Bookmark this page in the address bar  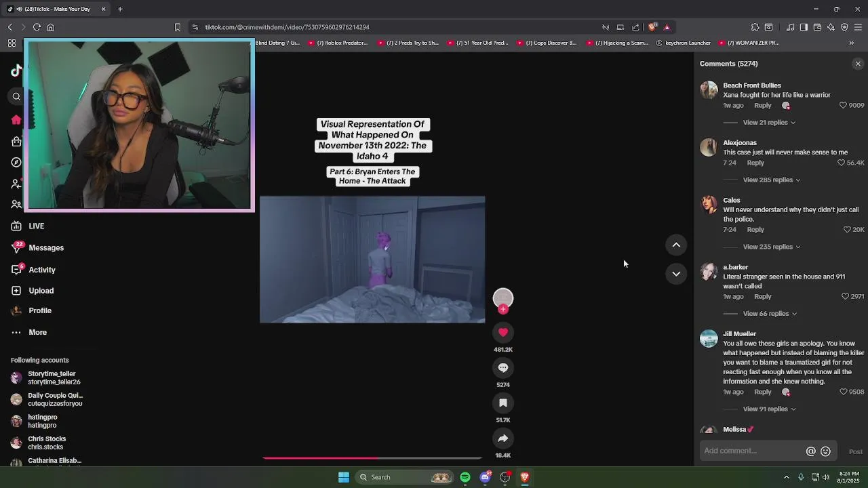[x=178, y=27]
